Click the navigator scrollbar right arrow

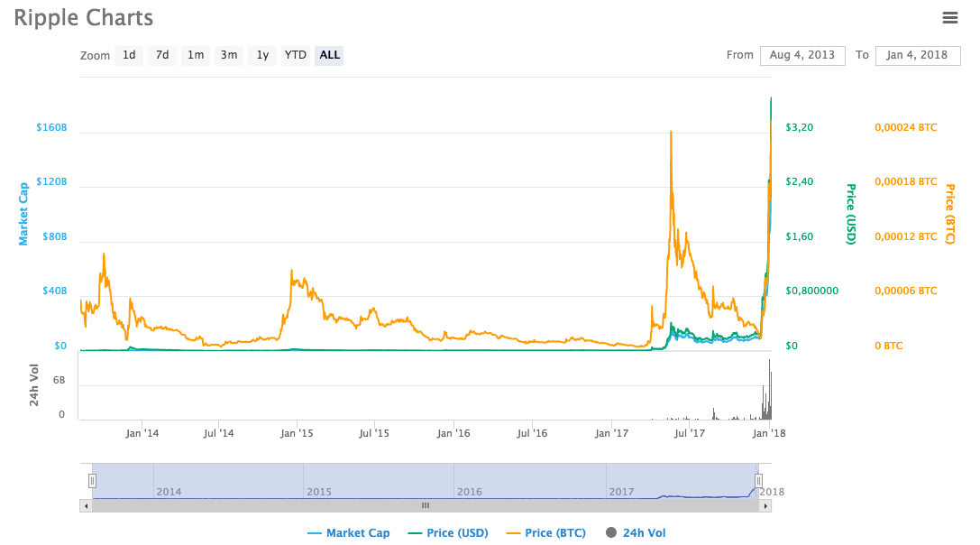[x=765, y=506]
